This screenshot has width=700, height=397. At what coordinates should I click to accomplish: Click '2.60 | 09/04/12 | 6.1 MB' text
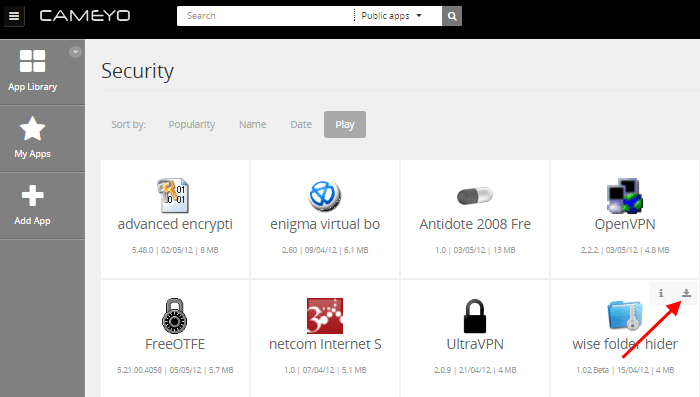coord(325,250)
